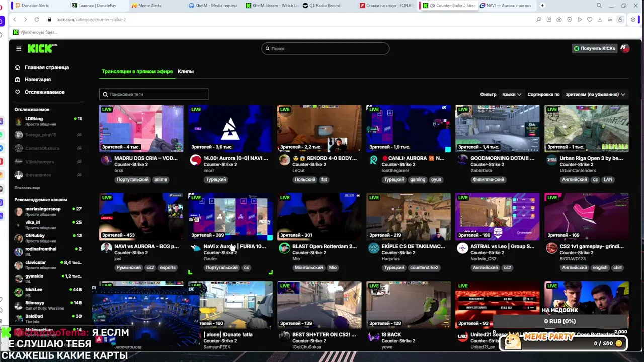Focus the Поисковые теги input field
This screenshot has height=362, width=644.
tap(154, 94)
